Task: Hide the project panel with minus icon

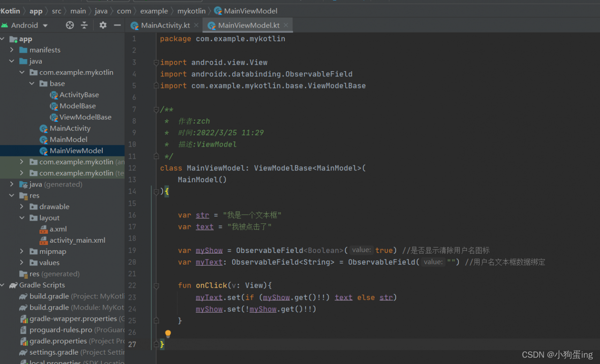Action: tap(117, 25)
